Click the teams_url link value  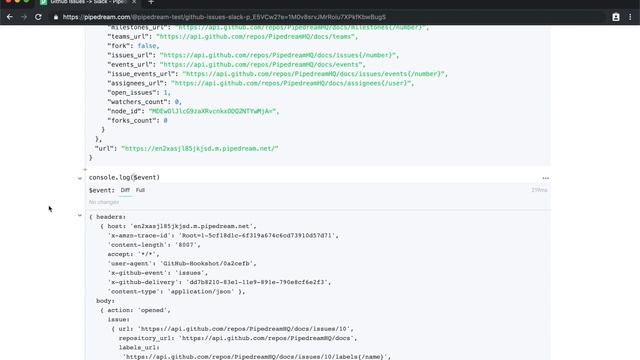pos(255,37)
